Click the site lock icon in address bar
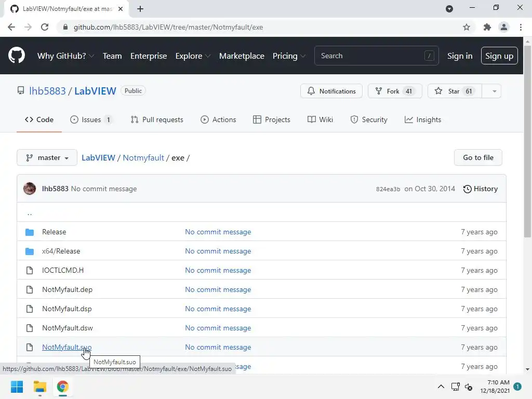 [65, 27]
